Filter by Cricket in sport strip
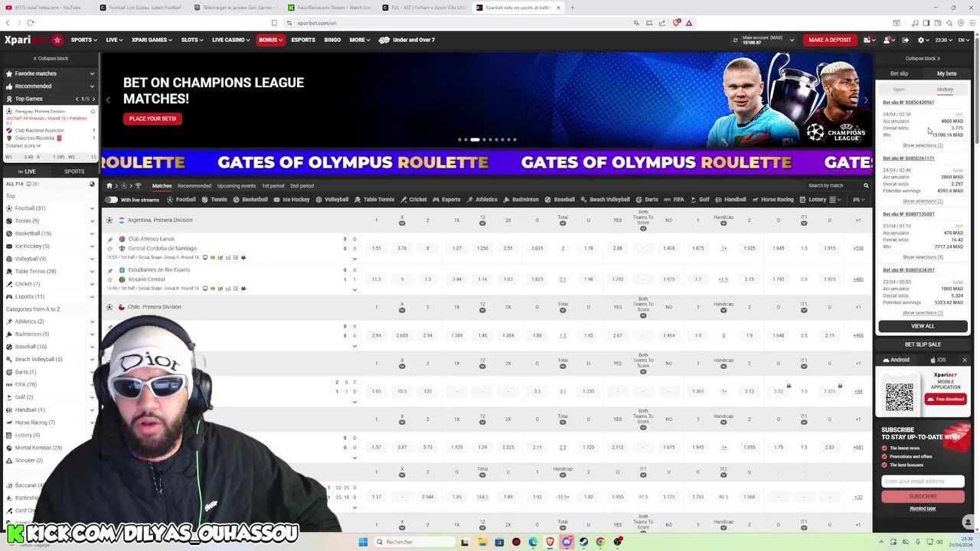 pos(413,200)
